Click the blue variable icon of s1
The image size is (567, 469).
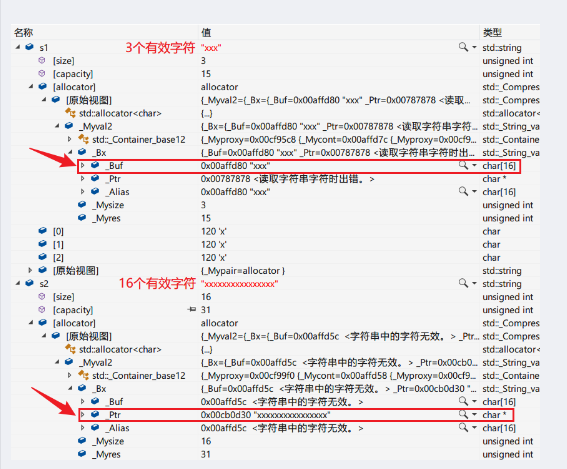coord(29,47)
